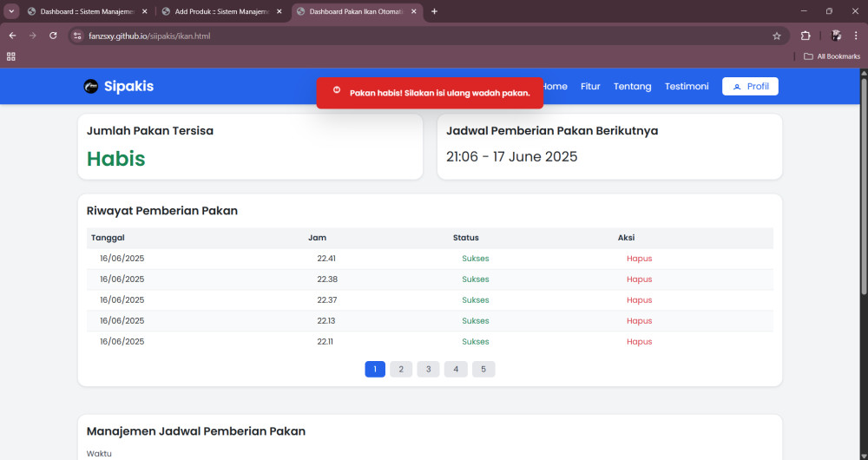Go to pagination page 2
The height and width of the screenshot is (460, 868).
tap(401, 369)
